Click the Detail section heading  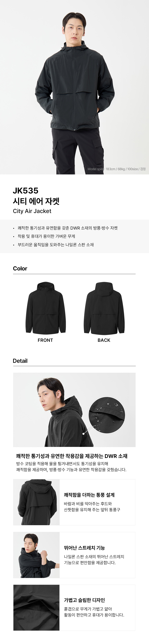(x=20, y=361)
